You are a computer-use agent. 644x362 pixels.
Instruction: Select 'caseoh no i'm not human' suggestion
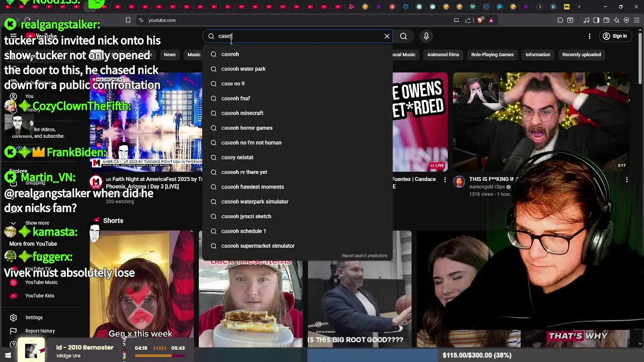[x=297, y=143]
